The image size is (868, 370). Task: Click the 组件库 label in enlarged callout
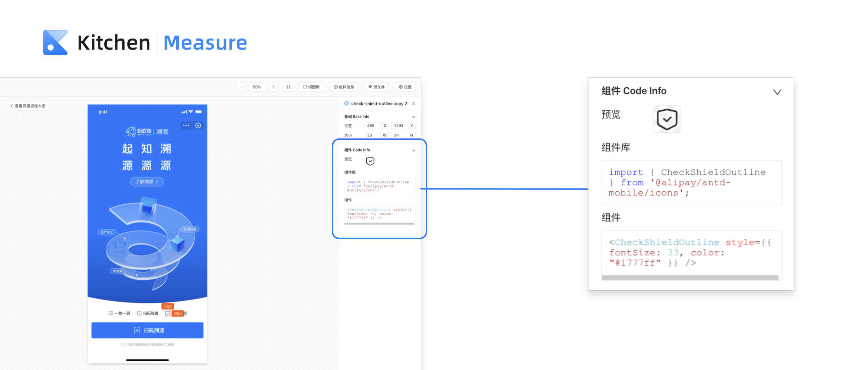pyautogui.click(x=616, y=147)
